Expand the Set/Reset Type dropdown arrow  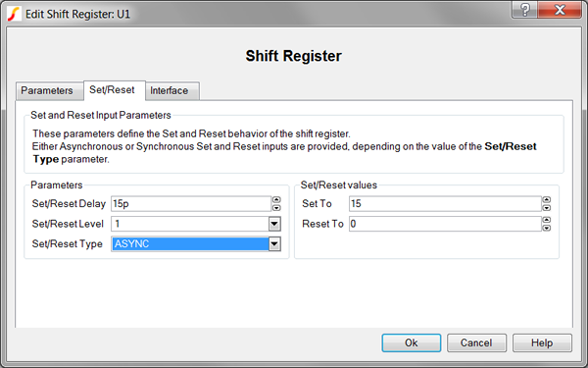pos(274,244)
